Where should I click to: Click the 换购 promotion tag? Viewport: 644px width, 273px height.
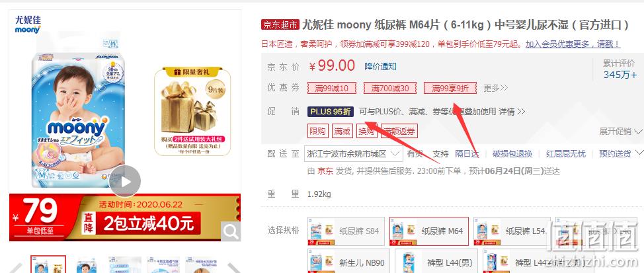coord(366,131)
